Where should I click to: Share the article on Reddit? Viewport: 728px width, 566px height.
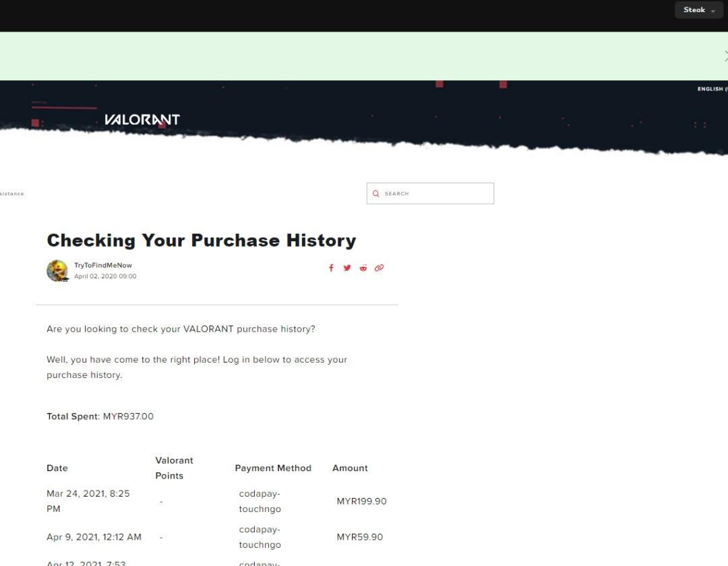tap(363, 268)
